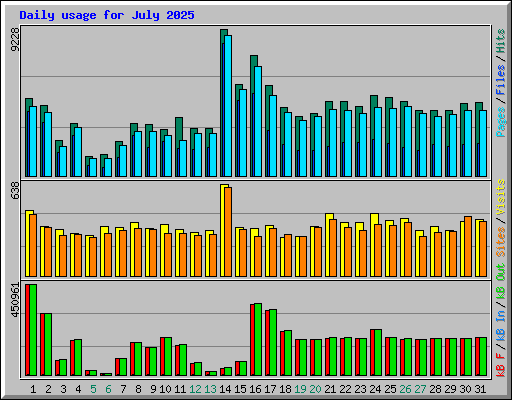Select the 'Hits' legend label

(501, 41)
